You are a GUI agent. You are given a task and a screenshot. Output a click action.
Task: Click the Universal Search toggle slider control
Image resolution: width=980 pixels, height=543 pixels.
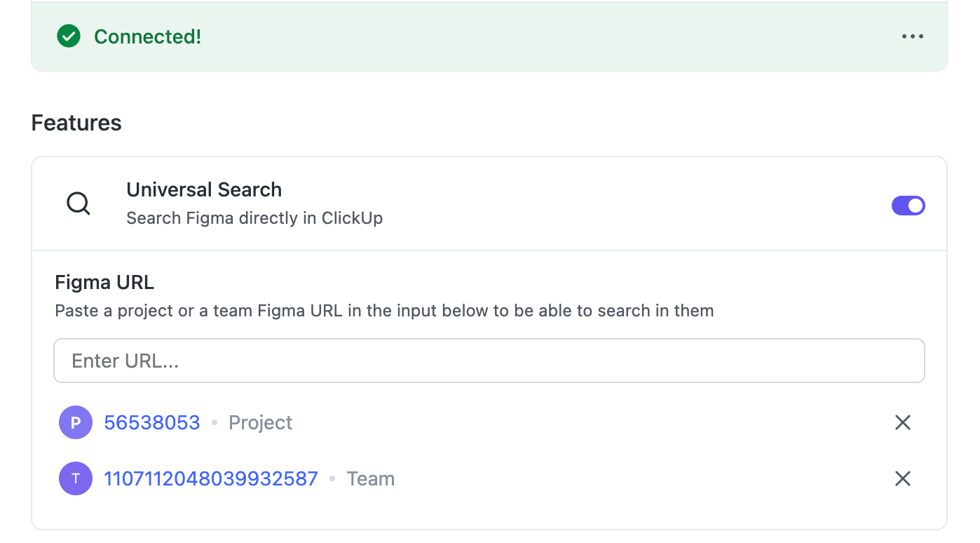[x=908, y=205]
